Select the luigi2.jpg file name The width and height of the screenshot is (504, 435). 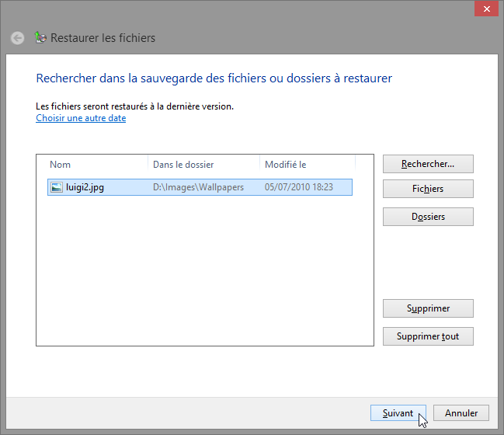(x=85, y=187)
